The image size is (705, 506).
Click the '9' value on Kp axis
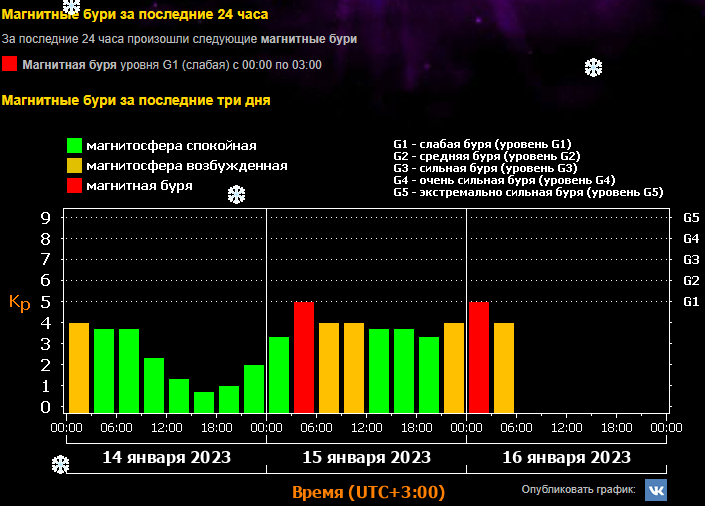tap(45, 218)
